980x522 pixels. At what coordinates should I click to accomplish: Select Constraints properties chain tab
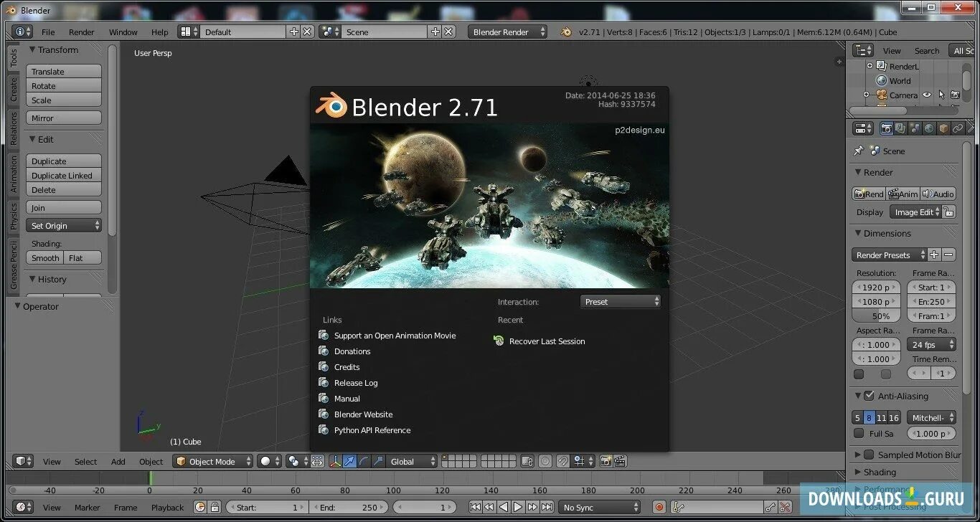click(x=958, y=128)
